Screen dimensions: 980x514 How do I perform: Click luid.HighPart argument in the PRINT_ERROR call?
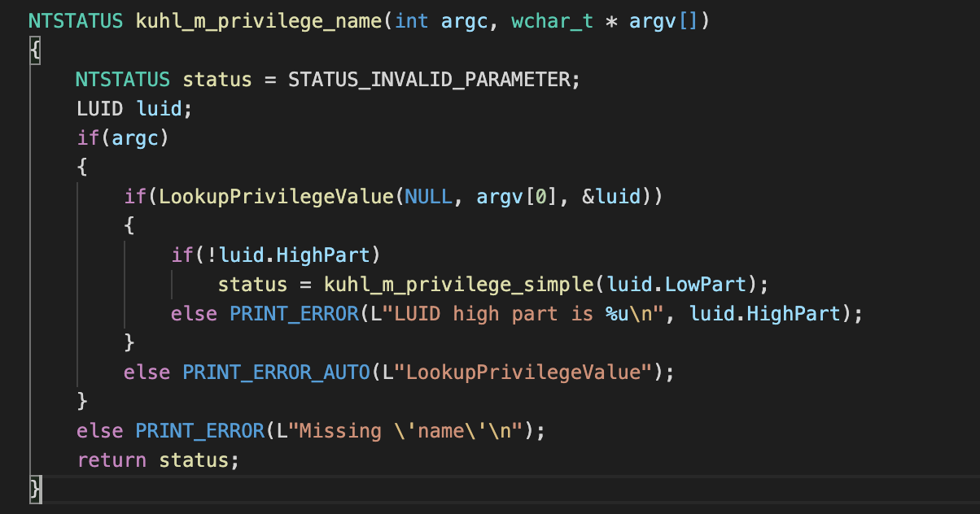coord(765,314)
